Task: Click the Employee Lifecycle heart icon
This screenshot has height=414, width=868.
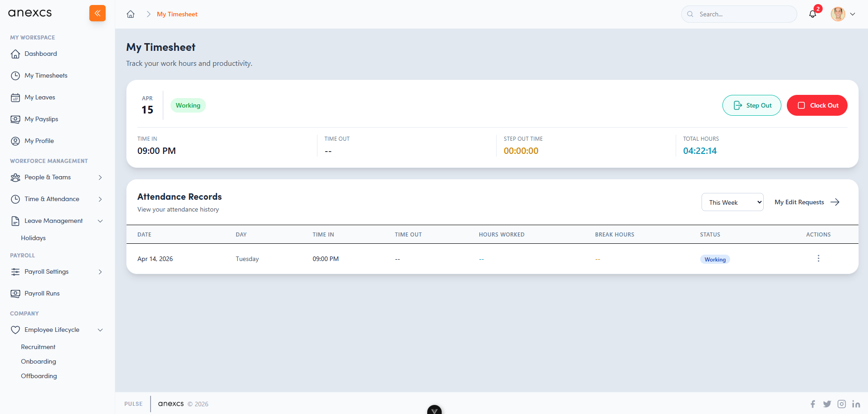Action: [x=15, y=330]
